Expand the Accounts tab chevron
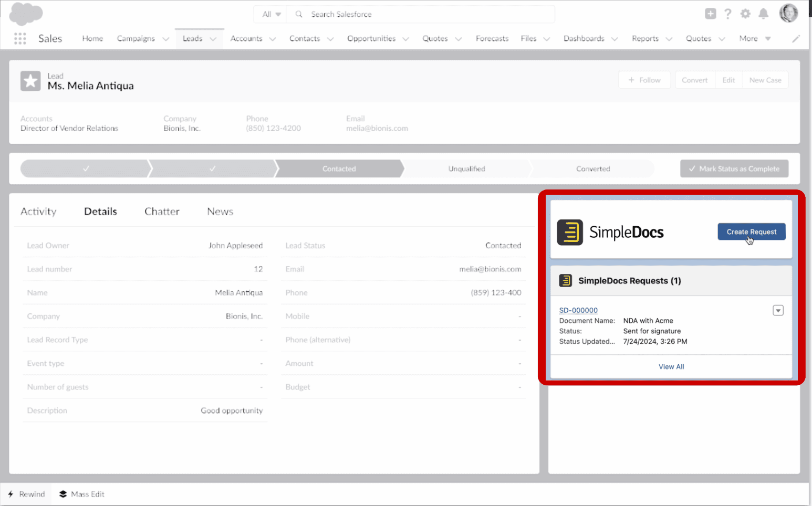Screen dimensions: 812x506 (x=273, y=39)
